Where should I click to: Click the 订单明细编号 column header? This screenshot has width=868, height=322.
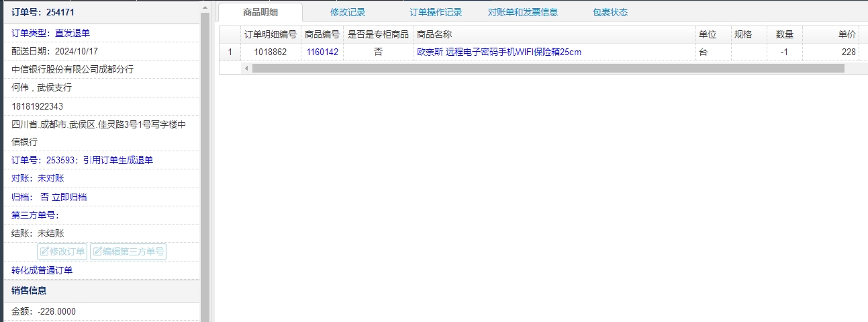271,34
